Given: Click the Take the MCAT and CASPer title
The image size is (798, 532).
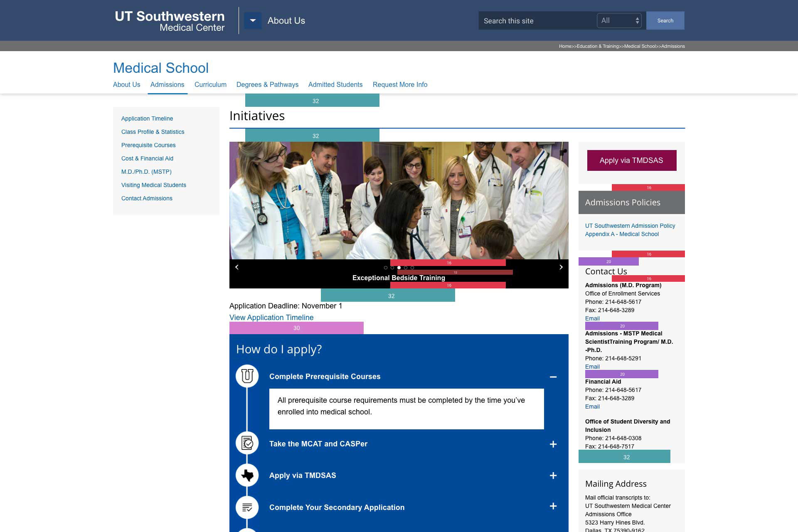Looking at the screenshot, I should pos(318,444).
